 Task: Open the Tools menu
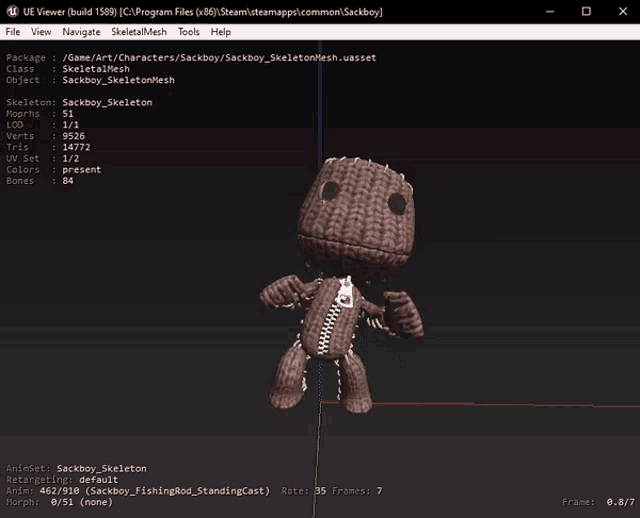pyautogui.click(x=189, y=32)
